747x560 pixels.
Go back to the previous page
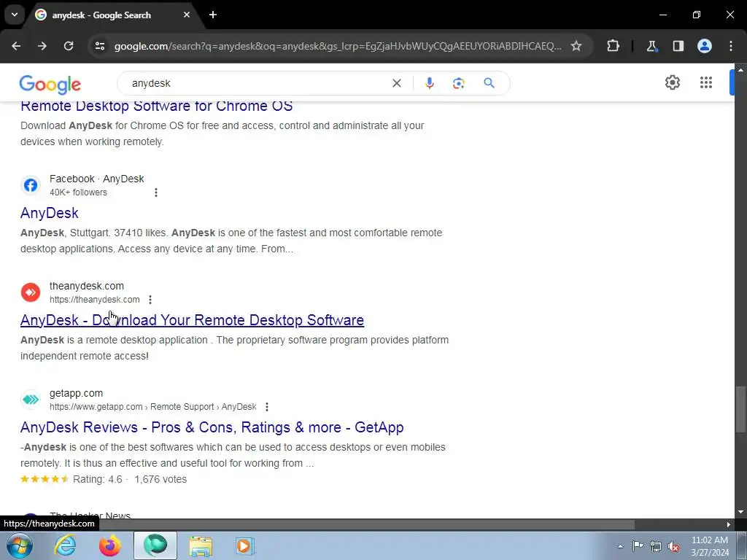click(x=16, y=46)
